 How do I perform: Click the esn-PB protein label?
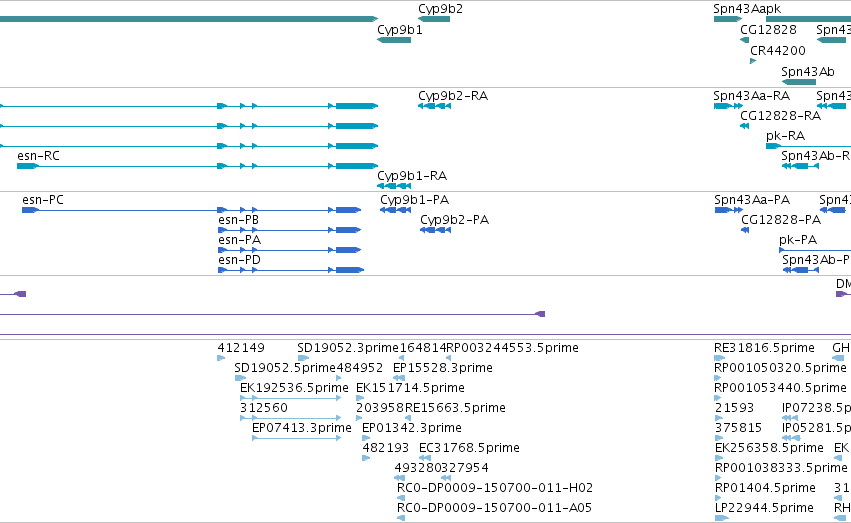tap(238, 220)
